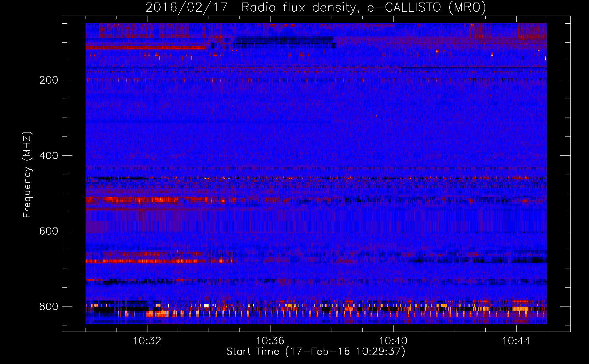589x364 pixels.
Task: Click the 10:40 time tick label
Action: pyautogui.click(x=393, y=341)
